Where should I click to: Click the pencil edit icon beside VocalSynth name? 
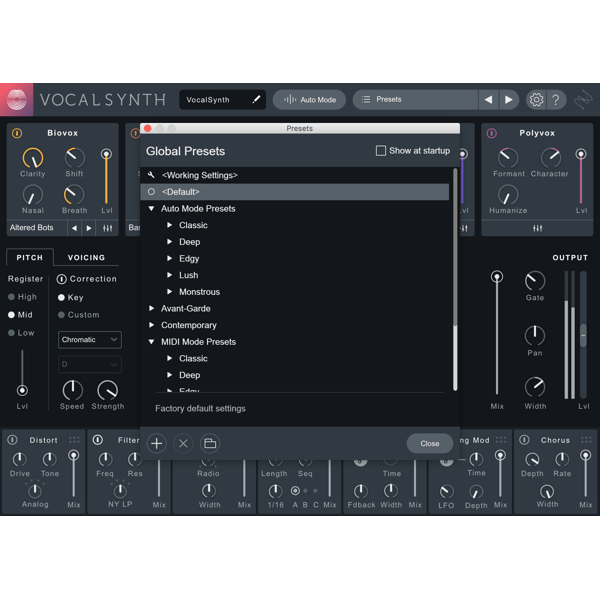[x=256, y=99]
